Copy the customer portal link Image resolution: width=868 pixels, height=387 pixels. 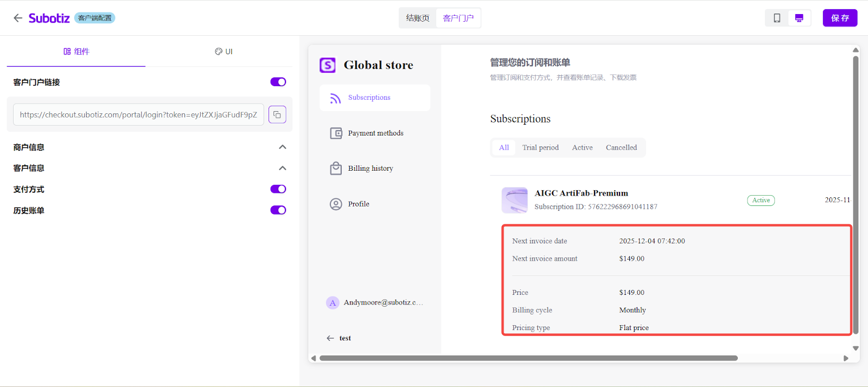coord(277,114)
